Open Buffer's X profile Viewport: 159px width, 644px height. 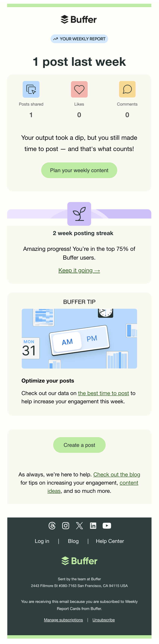point(79,526)
